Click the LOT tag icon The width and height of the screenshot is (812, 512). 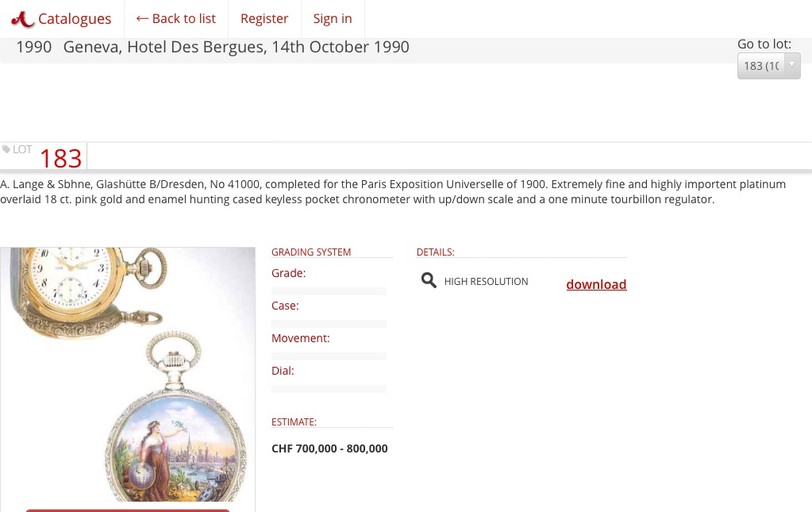click(6, 149)
